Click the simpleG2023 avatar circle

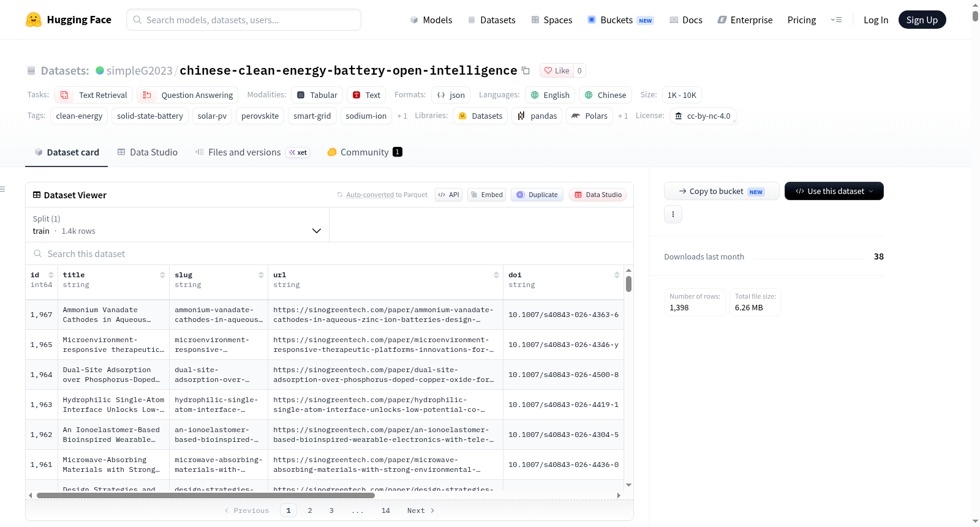click(100, 70)
